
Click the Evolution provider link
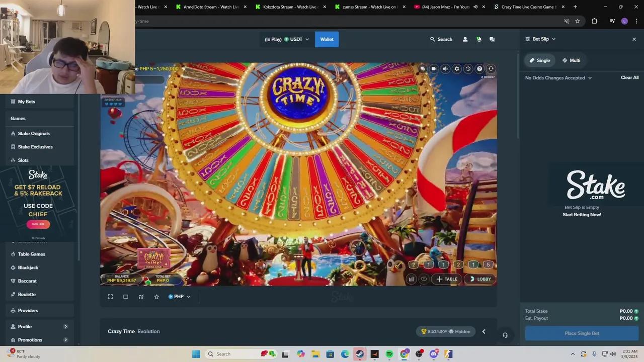point(148,331)
